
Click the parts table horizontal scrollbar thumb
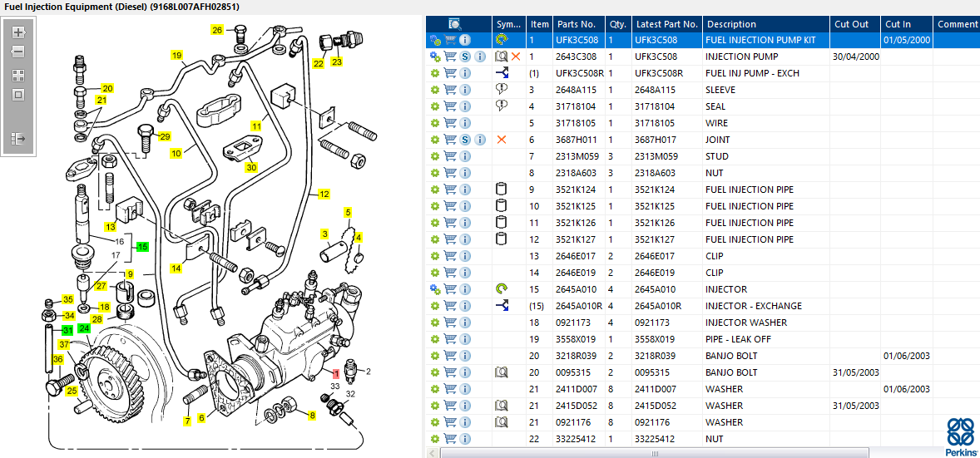coord(655,453)
